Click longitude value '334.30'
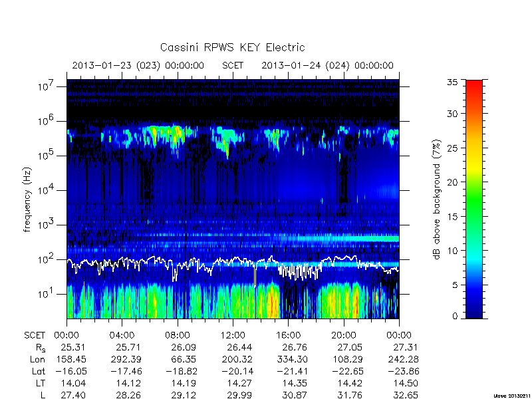 point(292,359)
